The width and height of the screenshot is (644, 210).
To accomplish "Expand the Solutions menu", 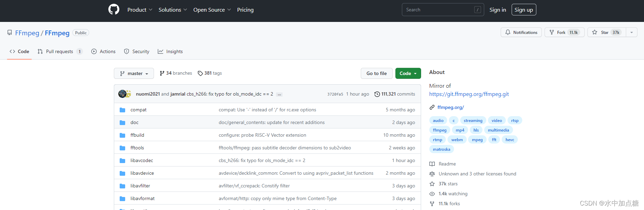I will tap(173, 10).
